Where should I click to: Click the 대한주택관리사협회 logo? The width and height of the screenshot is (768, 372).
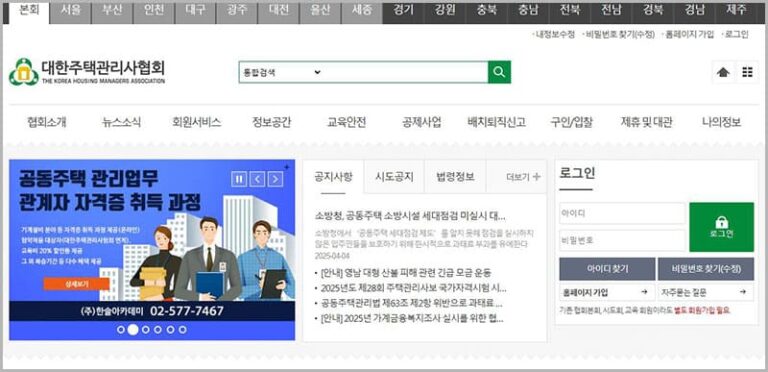(87, 72)
